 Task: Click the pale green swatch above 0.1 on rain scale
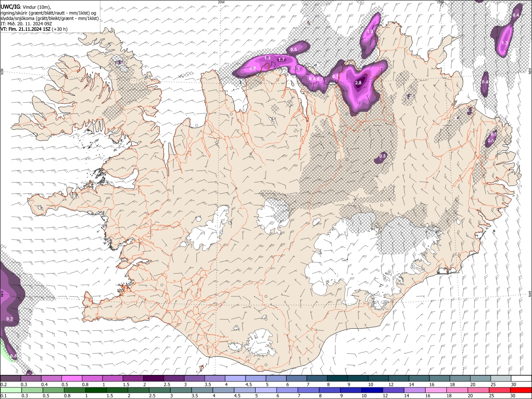pyautogui.click(x=10, y=390)
